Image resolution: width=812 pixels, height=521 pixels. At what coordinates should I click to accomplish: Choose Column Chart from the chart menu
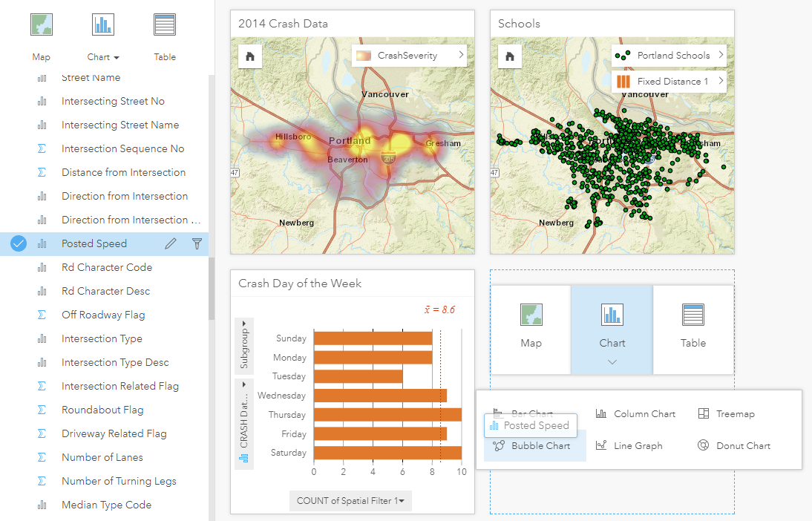635,414
